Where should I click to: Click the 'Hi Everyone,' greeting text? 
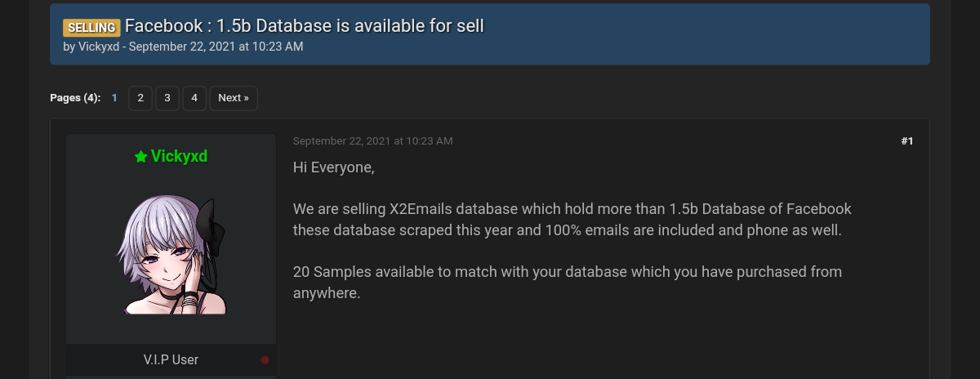pyautogui.click(x=333, y=167)
